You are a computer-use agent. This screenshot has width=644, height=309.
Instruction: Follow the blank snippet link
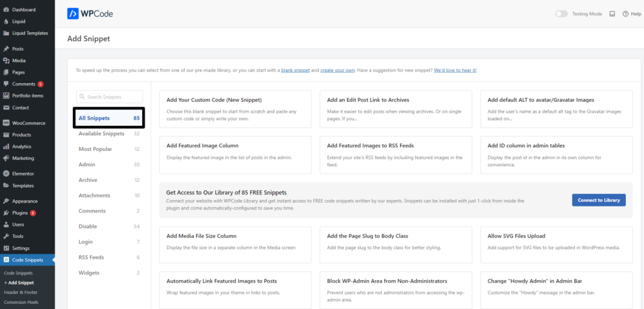point(296,70)
